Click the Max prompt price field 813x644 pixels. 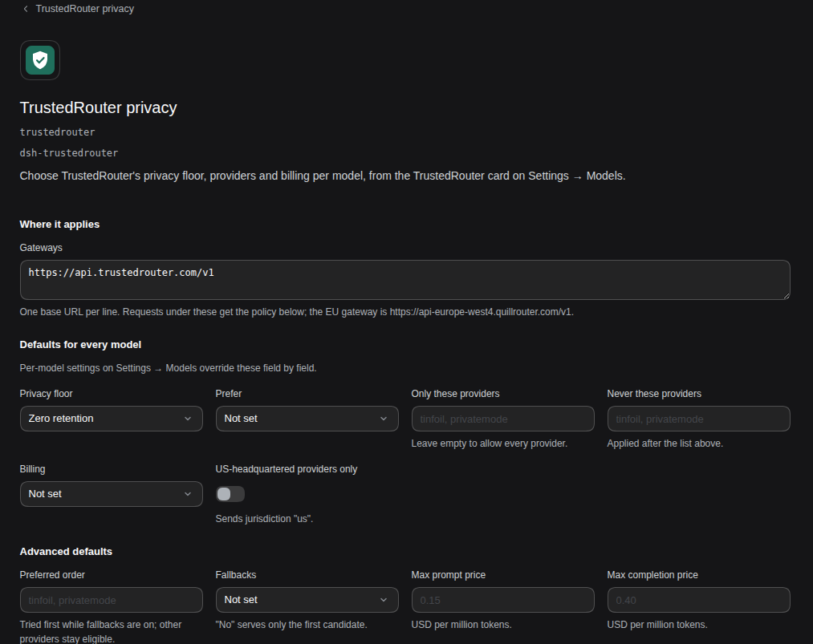click(x=503, y=600)
